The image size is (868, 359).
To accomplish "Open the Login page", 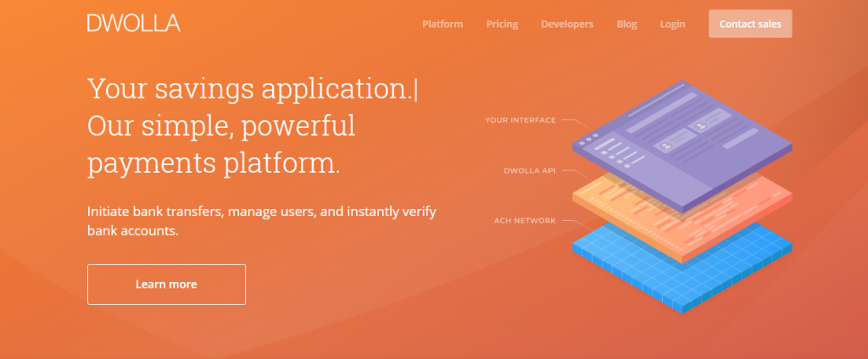I will click(x=672, y=25).
